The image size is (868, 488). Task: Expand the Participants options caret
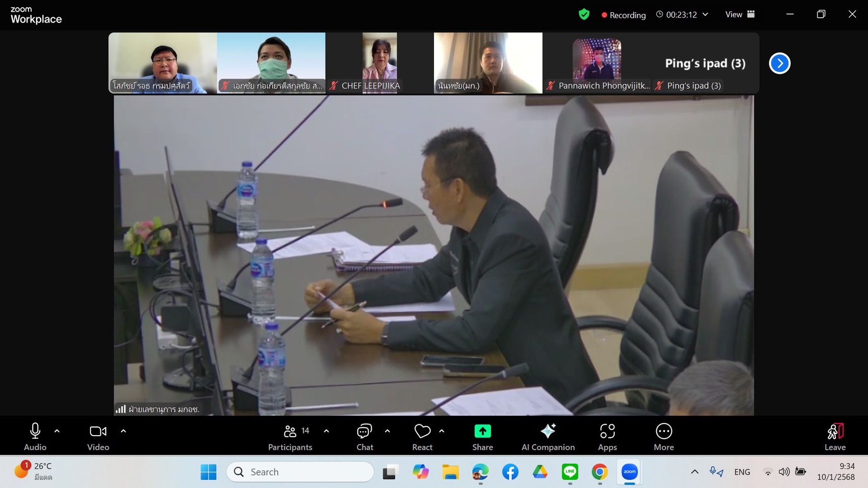[x=326, y=431]
